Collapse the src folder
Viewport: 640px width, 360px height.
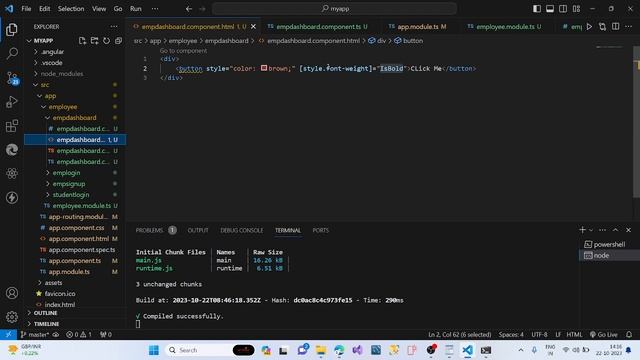click(44, 84)
